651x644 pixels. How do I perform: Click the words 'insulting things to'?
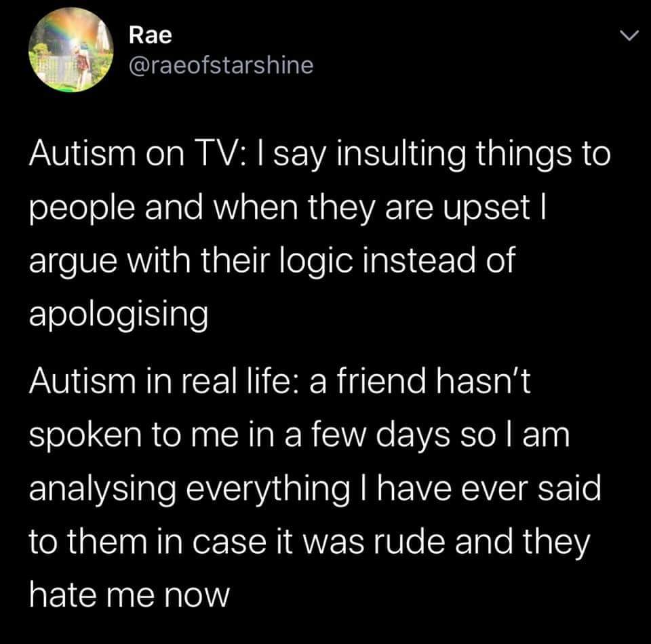tap(473, 155)
